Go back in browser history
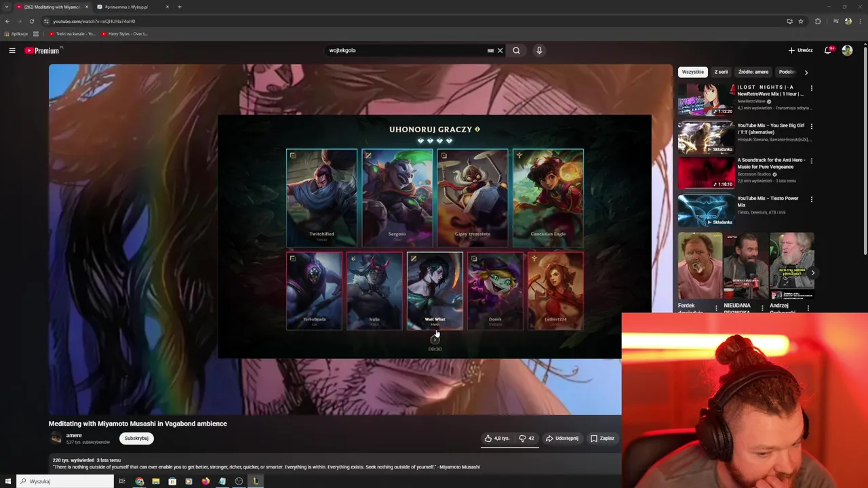 (x=7, y=21)
